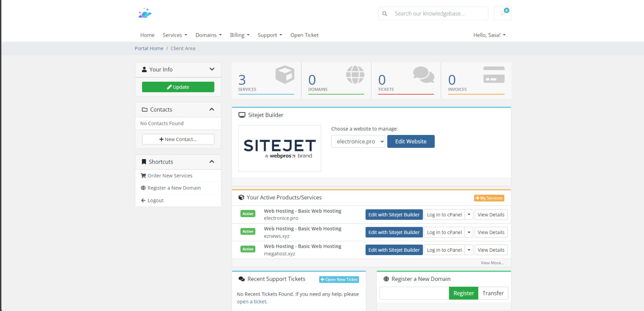Focus the domain name input field

tap(414, 293)
